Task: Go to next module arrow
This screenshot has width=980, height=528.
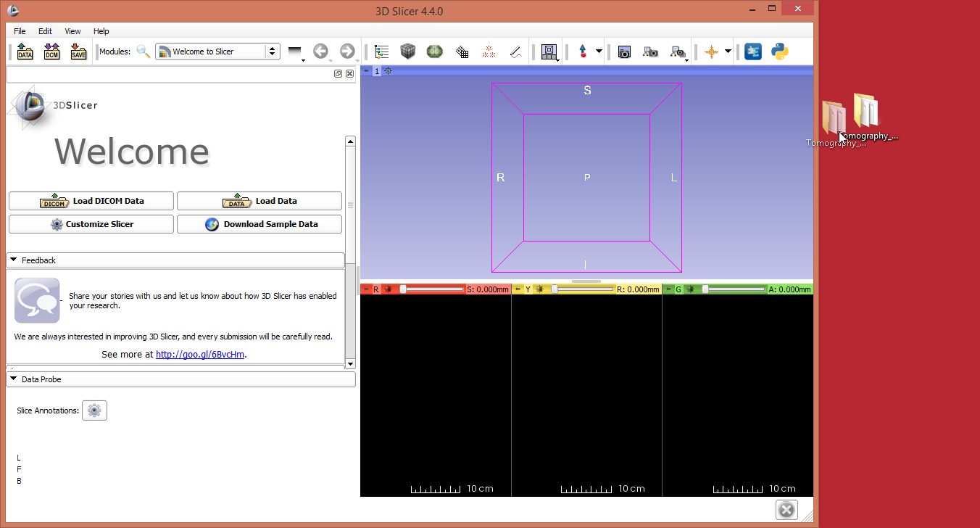Action: point(348,51)
